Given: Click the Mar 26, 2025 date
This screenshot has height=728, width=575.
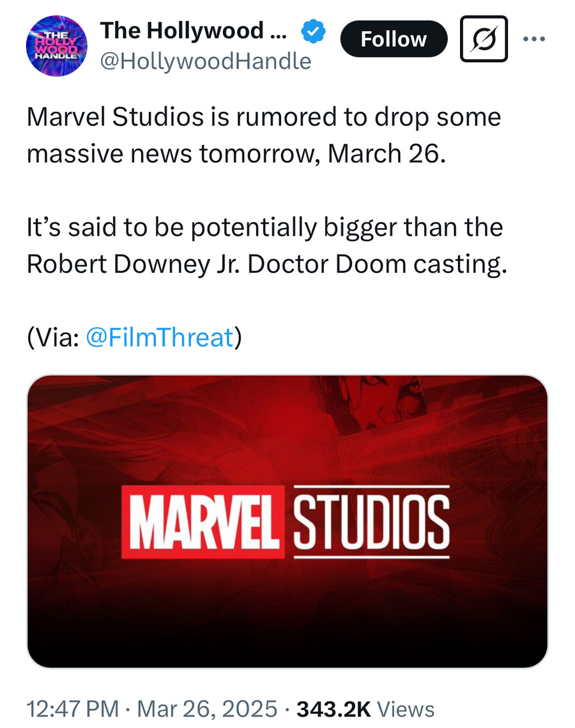Looking at the screenshot, I should tap(208, 708).
